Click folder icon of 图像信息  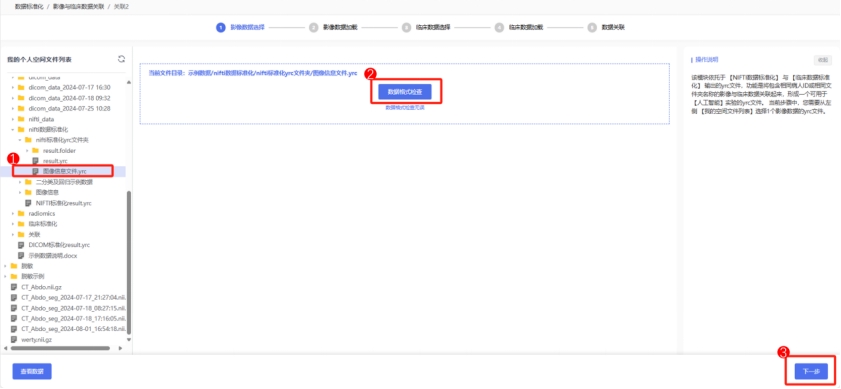(x=28, y=193)
